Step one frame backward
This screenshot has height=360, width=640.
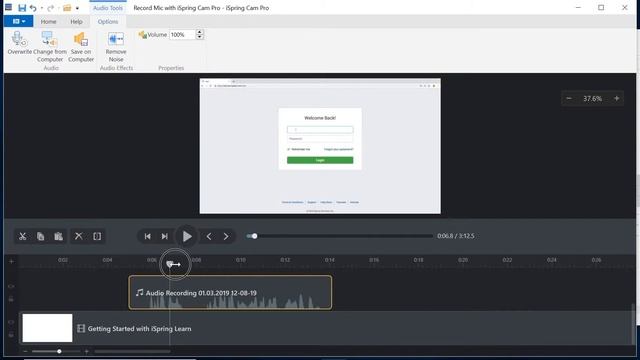[x=209, y=236]
